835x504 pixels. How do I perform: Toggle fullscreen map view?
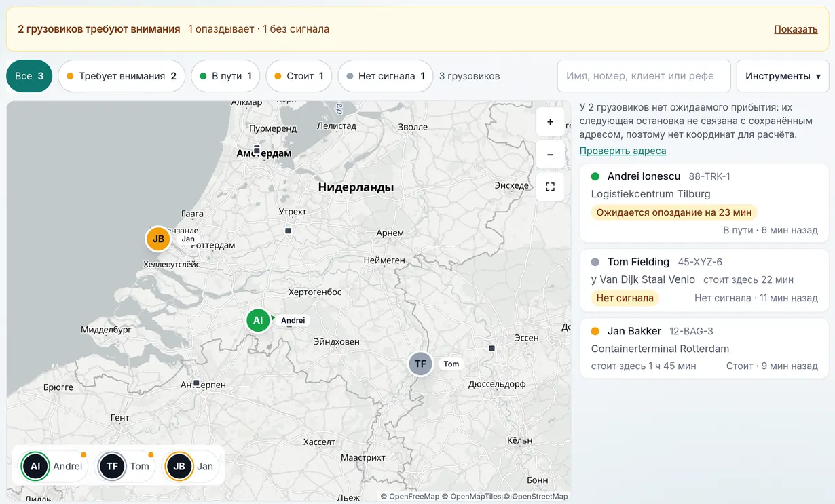click(550, 187)
